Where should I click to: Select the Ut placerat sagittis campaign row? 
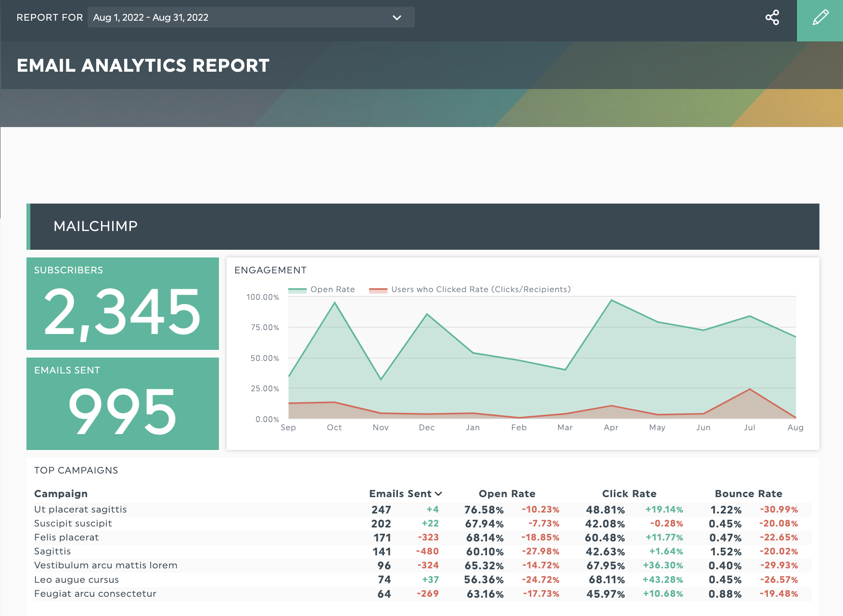pyautogui.click(x=81, y=510)
